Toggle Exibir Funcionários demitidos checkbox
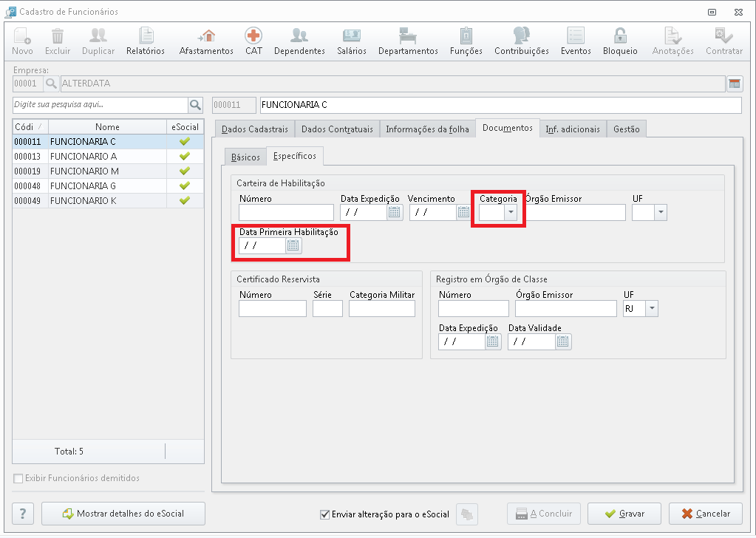Screen dimensions: 756x538 [x=18, y=478]
